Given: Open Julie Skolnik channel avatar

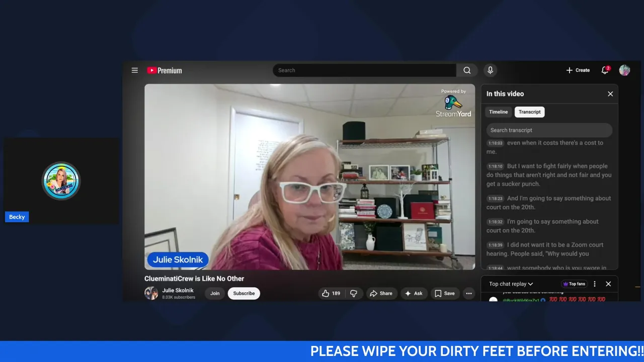Looking at the screenshot, I should 151,293.
